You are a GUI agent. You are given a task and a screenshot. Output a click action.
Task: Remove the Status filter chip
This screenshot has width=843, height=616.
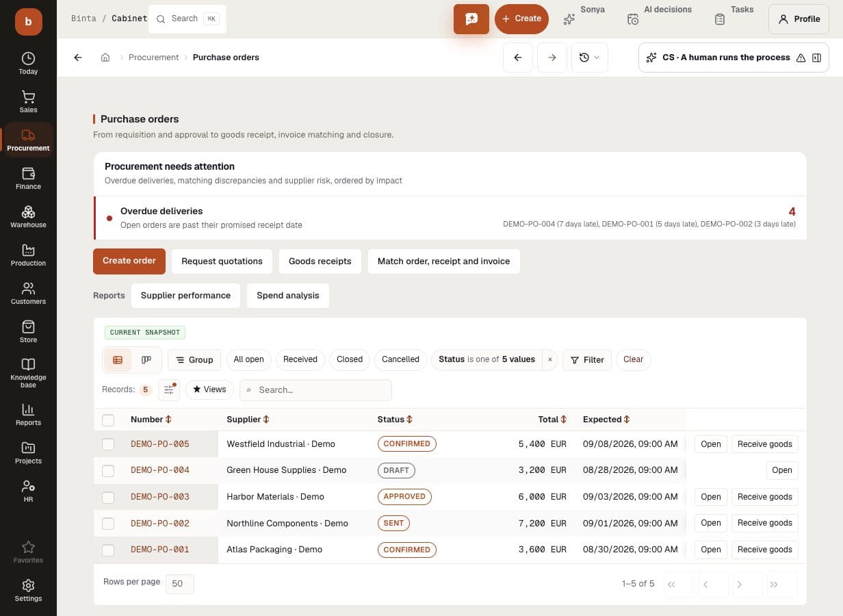[x=550, y=359]
